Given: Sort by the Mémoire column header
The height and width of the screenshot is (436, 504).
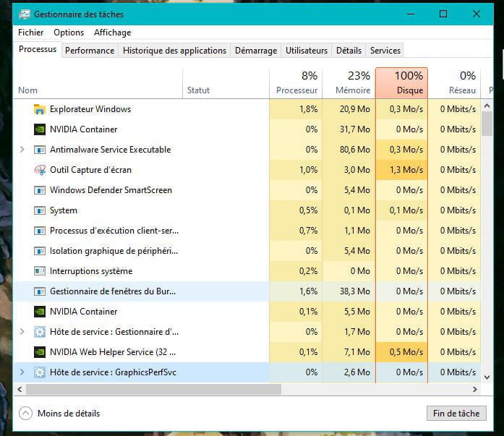Looking at the screenshot, I should point(349,84).
